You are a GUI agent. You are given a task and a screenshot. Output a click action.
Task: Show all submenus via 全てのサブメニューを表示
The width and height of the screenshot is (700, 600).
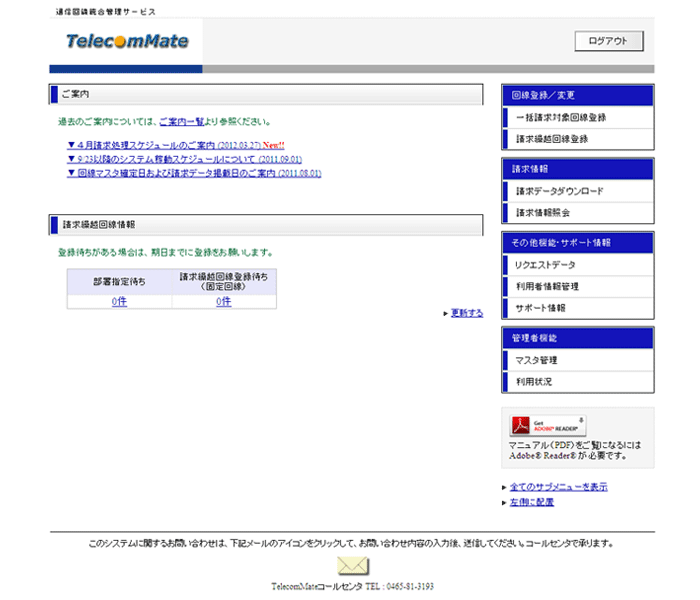pos(558,487)
